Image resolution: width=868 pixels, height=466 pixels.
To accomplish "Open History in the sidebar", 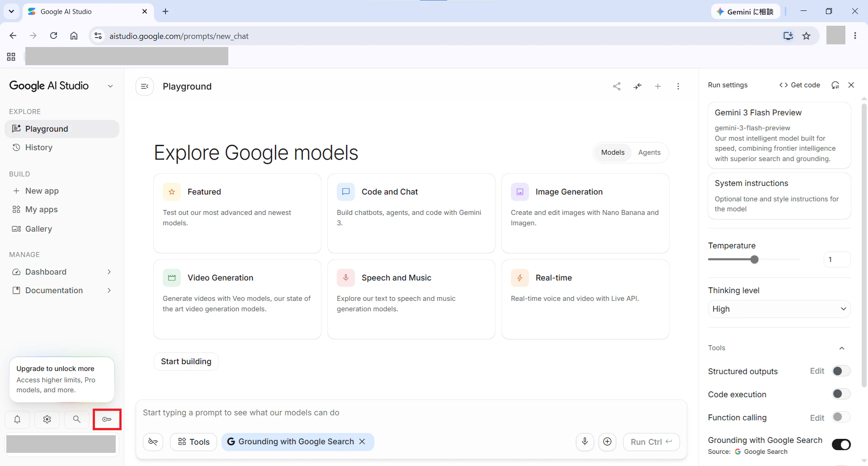I will point(62,147).
